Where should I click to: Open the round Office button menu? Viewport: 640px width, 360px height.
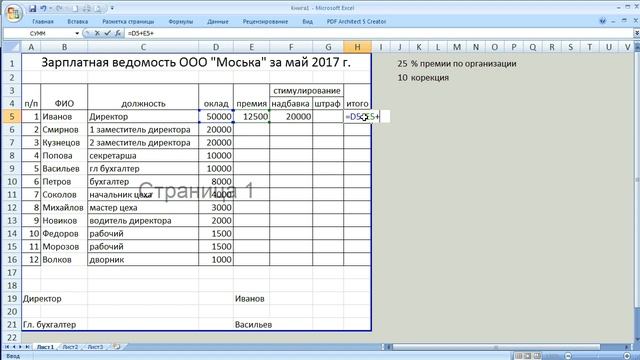(x=13, y=13)
